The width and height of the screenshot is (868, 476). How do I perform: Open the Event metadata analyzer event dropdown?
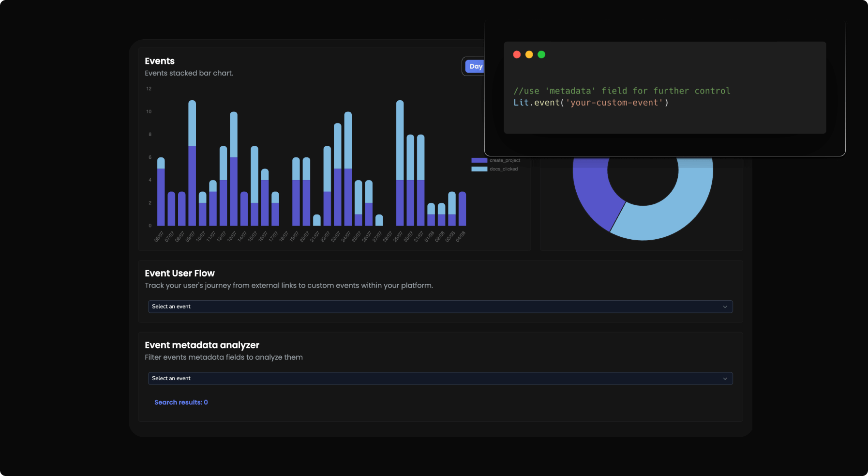[440, 378]
